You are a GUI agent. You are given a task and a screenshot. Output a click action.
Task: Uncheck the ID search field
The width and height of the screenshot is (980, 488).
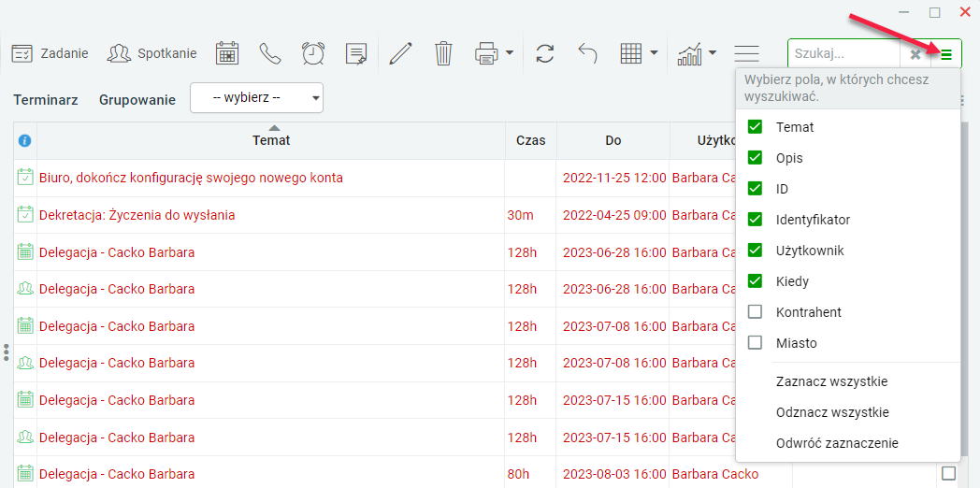(755, 188)
